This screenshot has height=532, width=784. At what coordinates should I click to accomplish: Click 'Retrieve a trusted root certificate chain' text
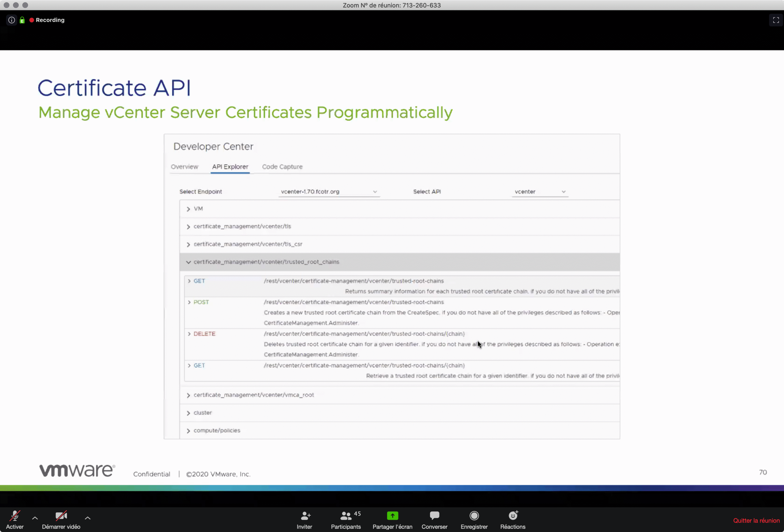coord(493,376)
